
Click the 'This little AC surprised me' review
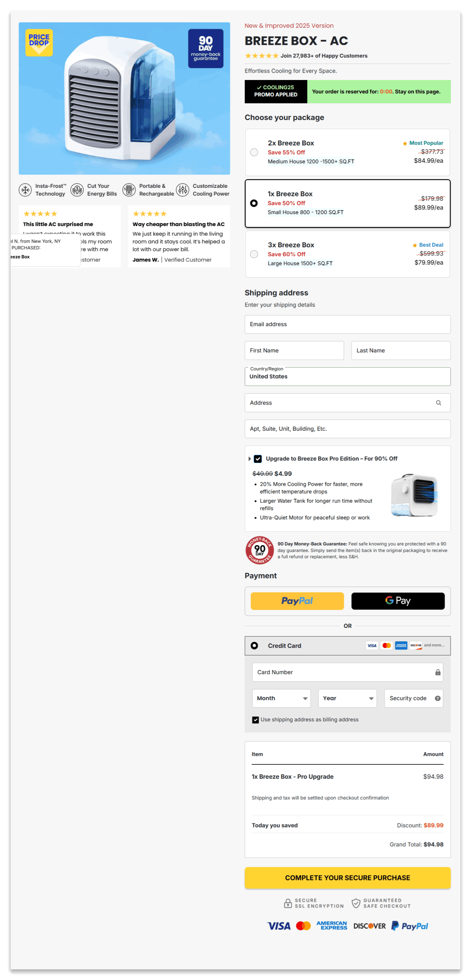tap(70, 236)
